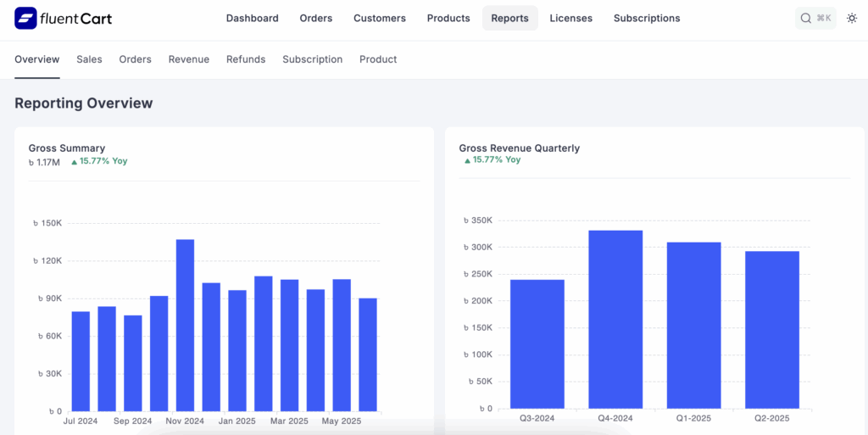Click the fluentCart logo icon

[25, 18]
